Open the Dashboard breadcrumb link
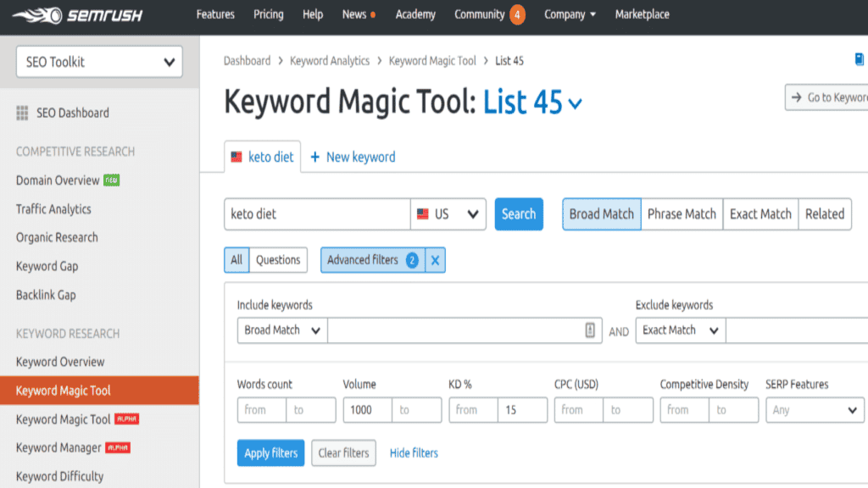The height and width of the screenshot is (488, 868). 248,60
